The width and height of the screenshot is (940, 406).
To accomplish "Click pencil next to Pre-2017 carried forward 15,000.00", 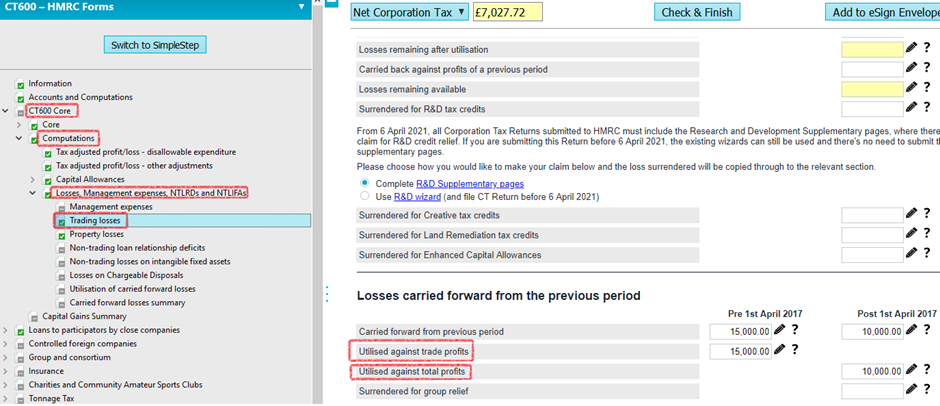I will pos(779,331).
